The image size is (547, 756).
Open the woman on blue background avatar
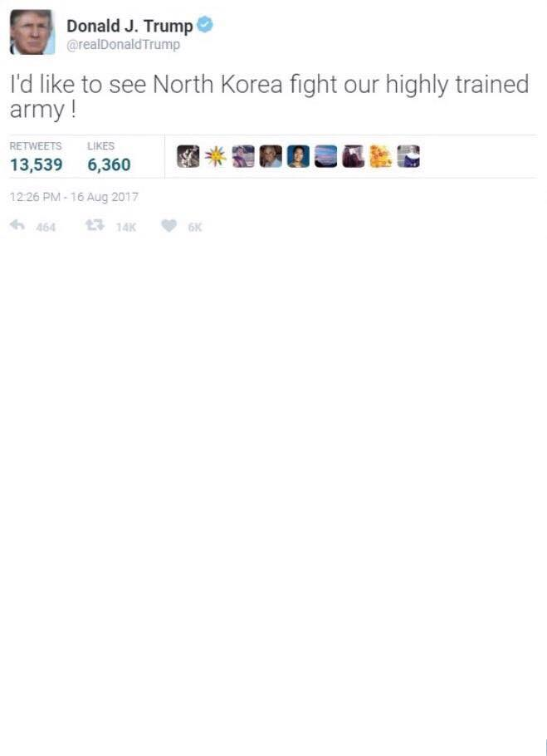(299, 157)
